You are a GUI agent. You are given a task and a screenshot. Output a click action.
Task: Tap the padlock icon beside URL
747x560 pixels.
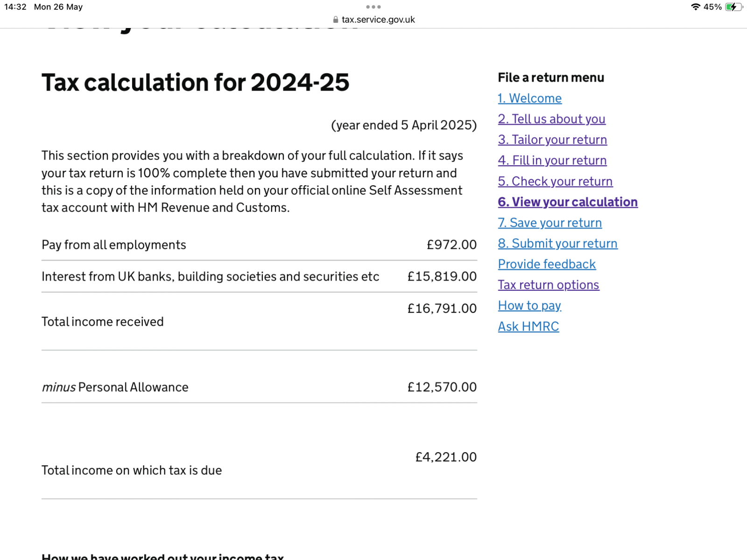pos(336,20)
